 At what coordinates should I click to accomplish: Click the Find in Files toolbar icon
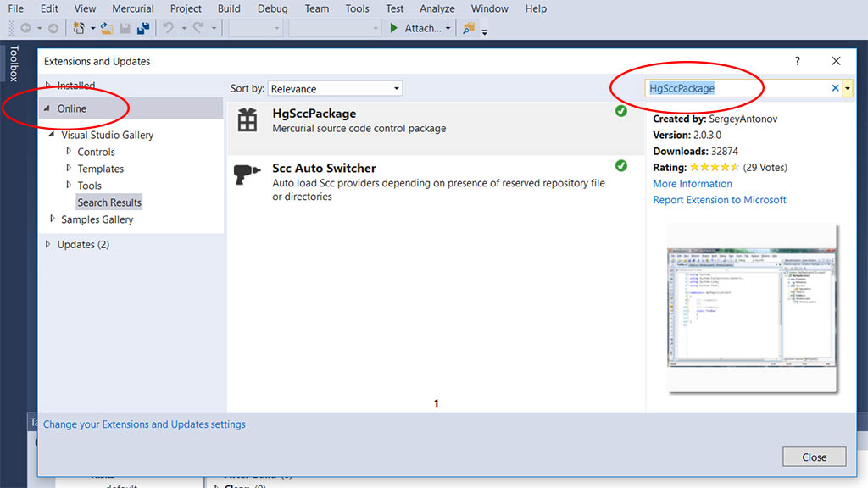[x=468, y=28]
